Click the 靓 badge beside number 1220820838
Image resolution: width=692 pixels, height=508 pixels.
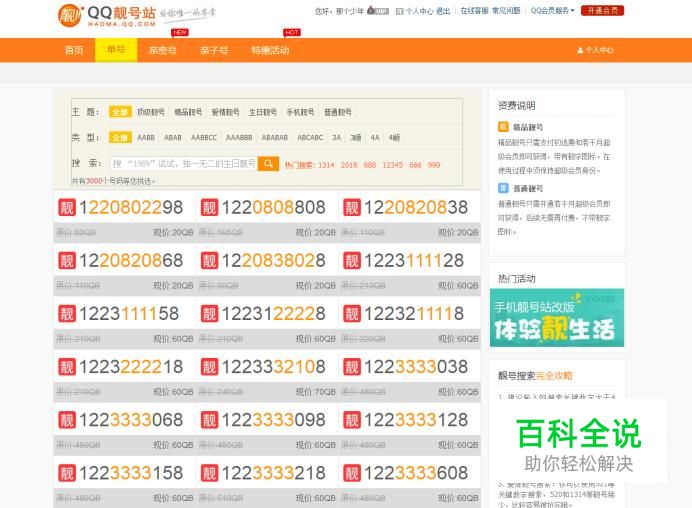tap(352, 207)
